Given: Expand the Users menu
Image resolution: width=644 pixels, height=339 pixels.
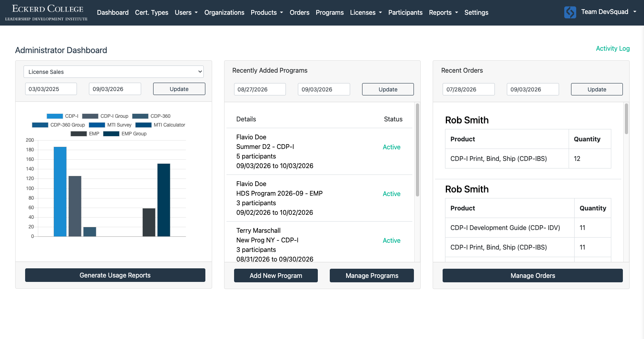Looking at the screenshot, I should click(x=186, y=12).
